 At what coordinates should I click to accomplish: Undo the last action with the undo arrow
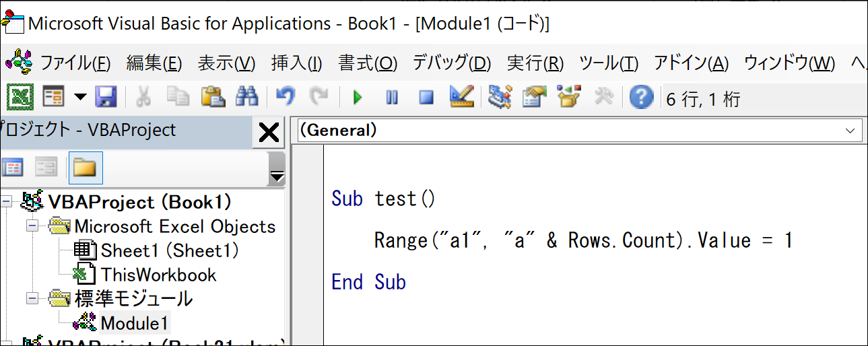[x=286, y=98]
